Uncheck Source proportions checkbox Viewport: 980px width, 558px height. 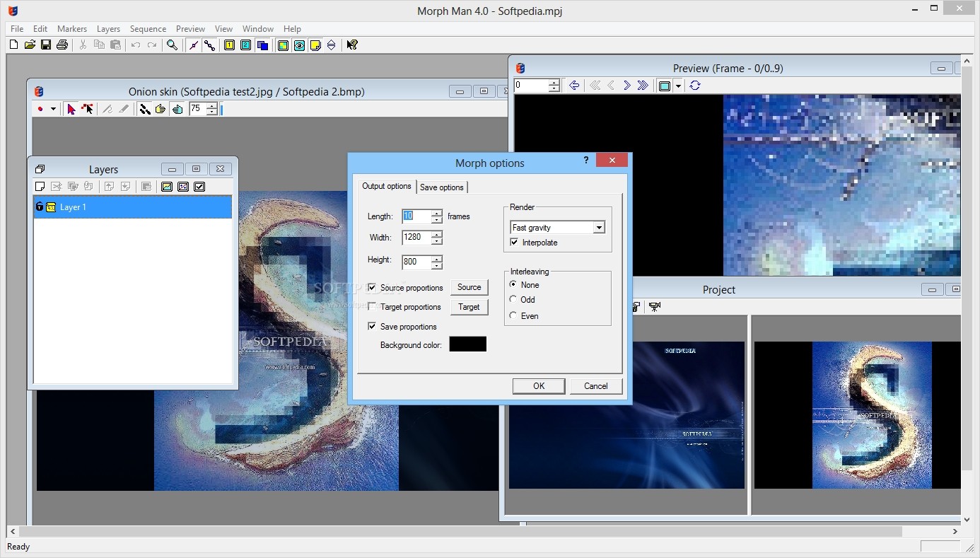(x=372, y=288)
